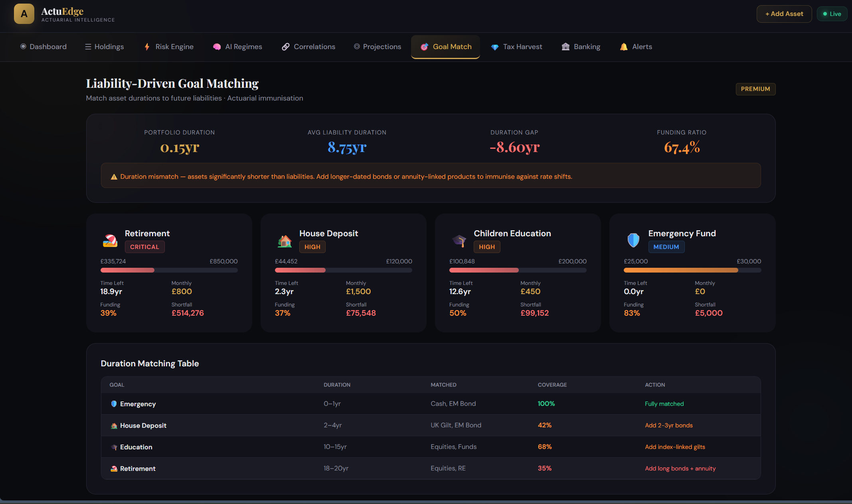This screenshot has width=852, height=504.
Task: Click the Risk Engine lightning bolt icon
Action: tap(147, 47)
